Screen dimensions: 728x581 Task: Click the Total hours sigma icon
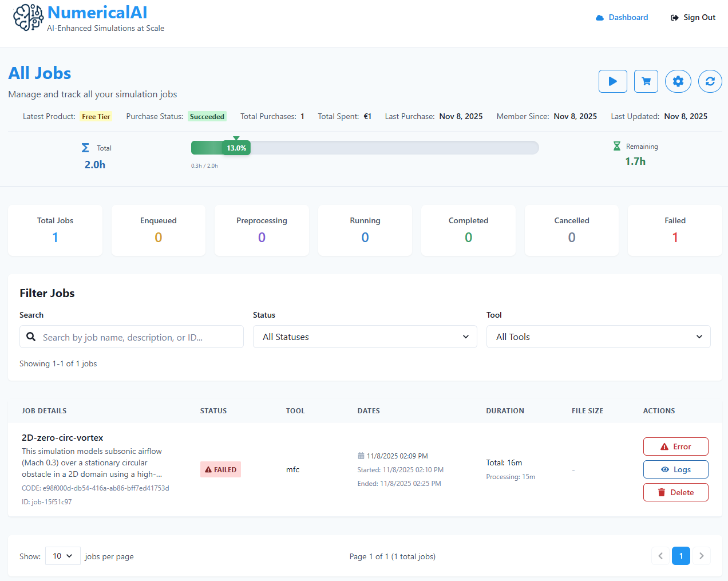(85, 148)
